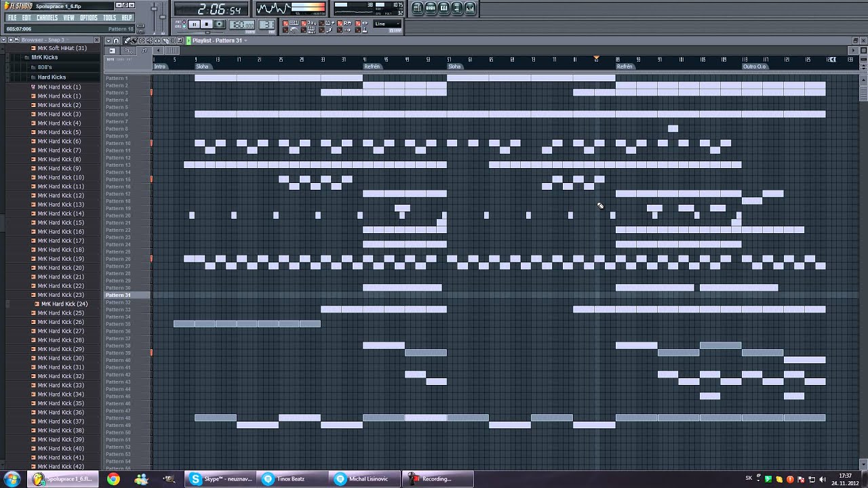Jump to the Outro timeline marker
Viewport: 868px width, 488px height.
755,66
